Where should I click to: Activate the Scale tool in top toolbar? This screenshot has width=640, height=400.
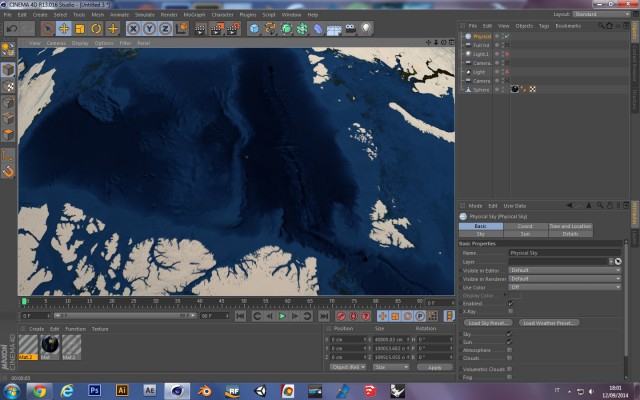(80, 29)
